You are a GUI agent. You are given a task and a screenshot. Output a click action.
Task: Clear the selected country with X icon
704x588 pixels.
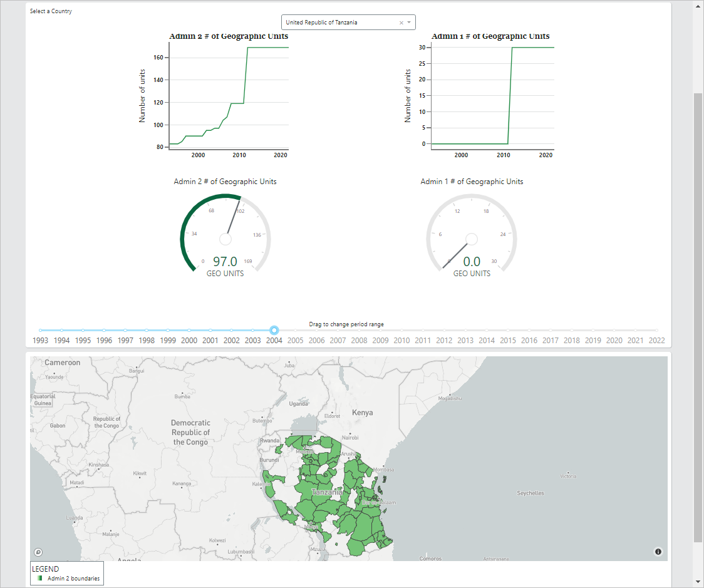click(x=401, y=23)
